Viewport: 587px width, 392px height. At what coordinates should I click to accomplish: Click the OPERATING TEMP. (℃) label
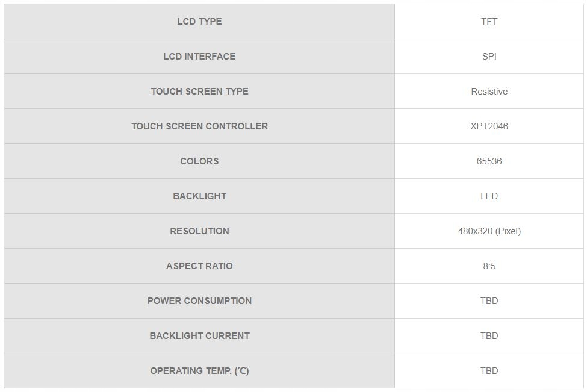199,371
